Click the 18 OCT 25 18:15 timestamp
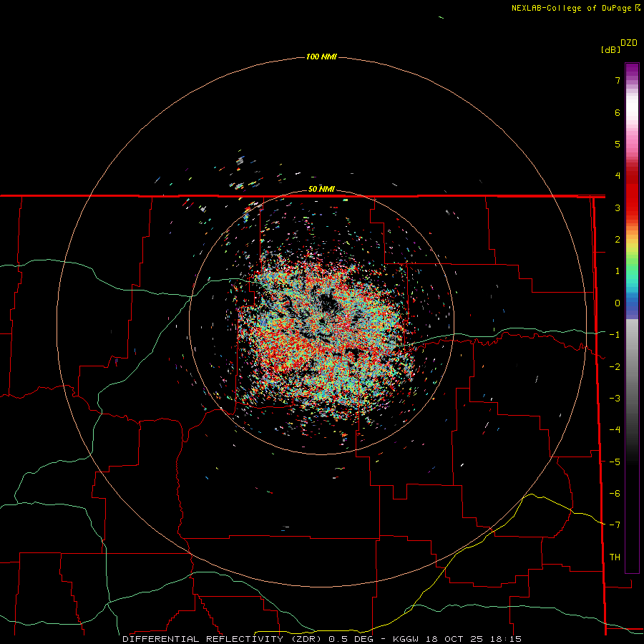 474,639
